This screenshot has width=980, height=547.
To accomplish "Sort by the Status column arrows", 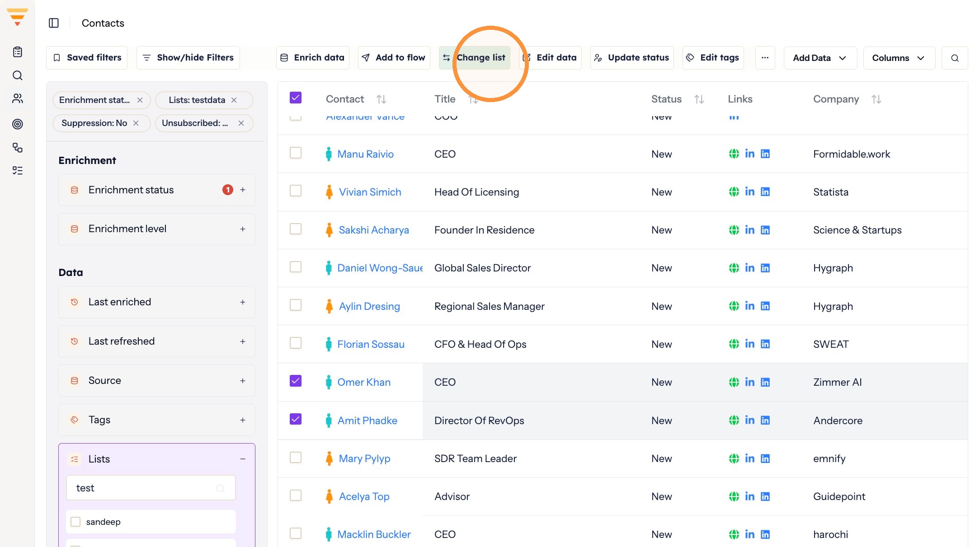I will (699, 99).
